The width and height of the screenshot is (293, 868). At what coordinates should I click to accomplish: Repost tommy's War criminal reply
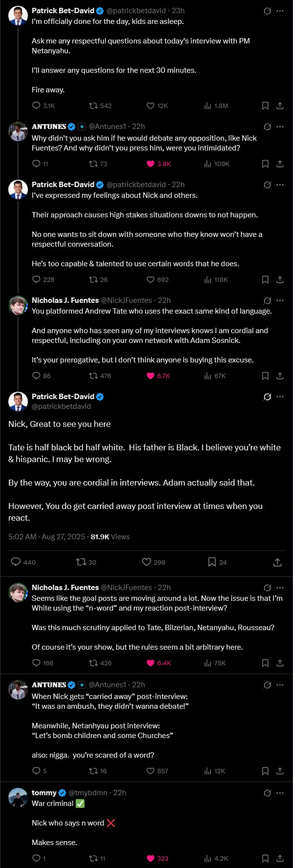tap(93, 858)
